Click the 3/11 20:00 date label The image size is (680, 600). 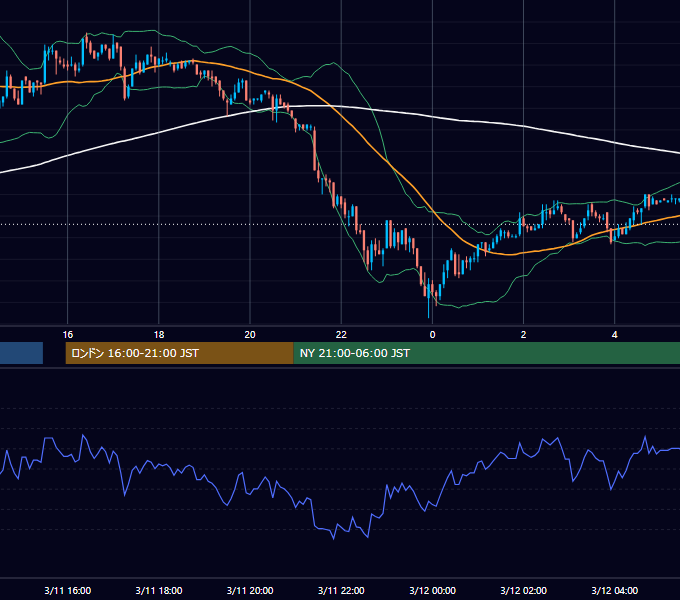coord(250,590)
